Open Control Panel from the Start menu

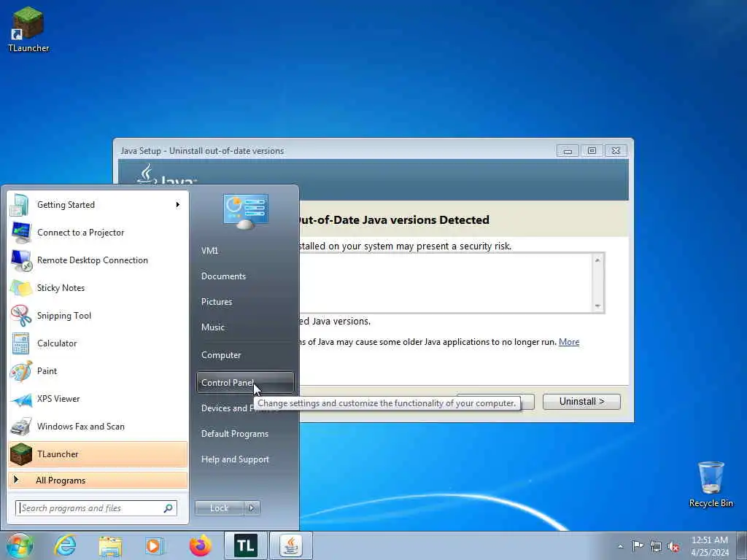(x=245, y=383)
